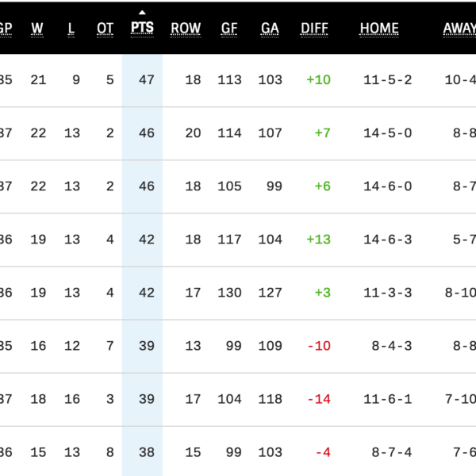Select the 8-7-4 home record
Image resolution: width=476 pixels, height=476 pixels.
tap(391, 452)
